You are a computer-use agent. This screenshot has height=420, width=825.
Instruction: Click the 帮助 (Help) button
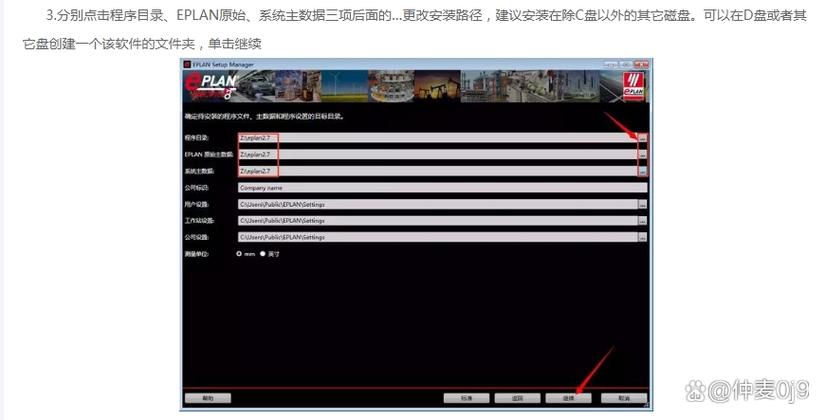tap(208, 398)
